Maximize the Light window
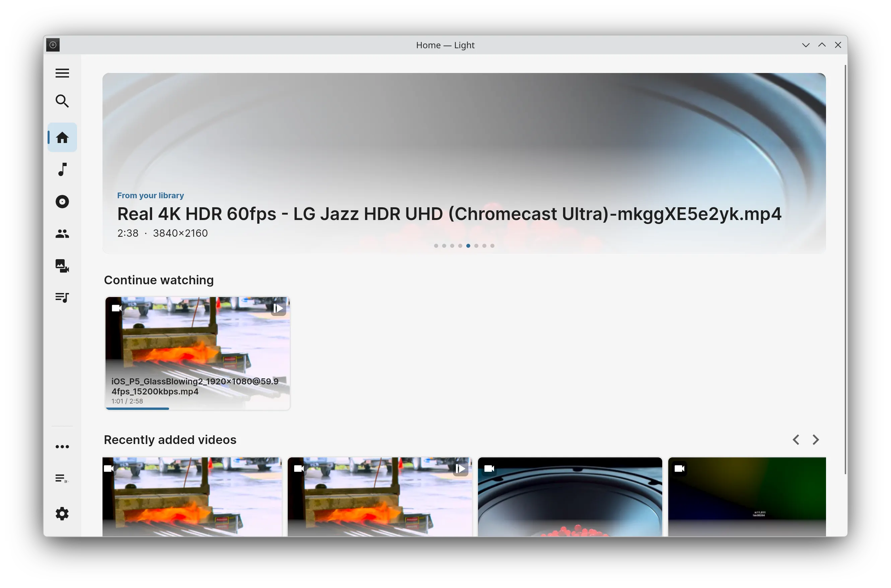 [822, 45]
